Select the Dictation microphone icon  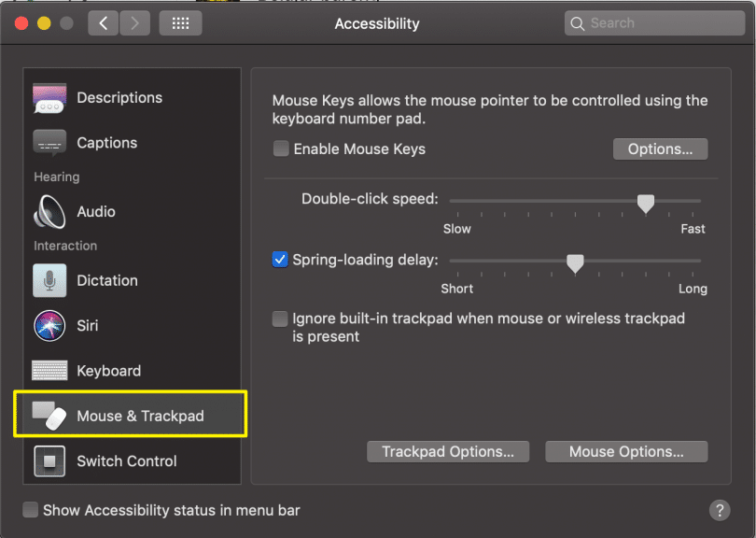(49, 280)
